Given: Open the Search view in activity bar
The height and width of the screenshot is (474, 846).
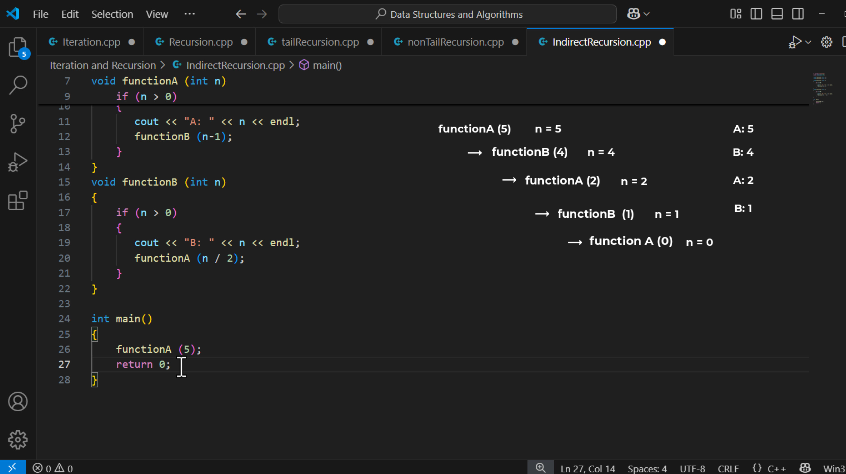Looking at the screenshot, I should pyautogui.click(x=18, y=85).
